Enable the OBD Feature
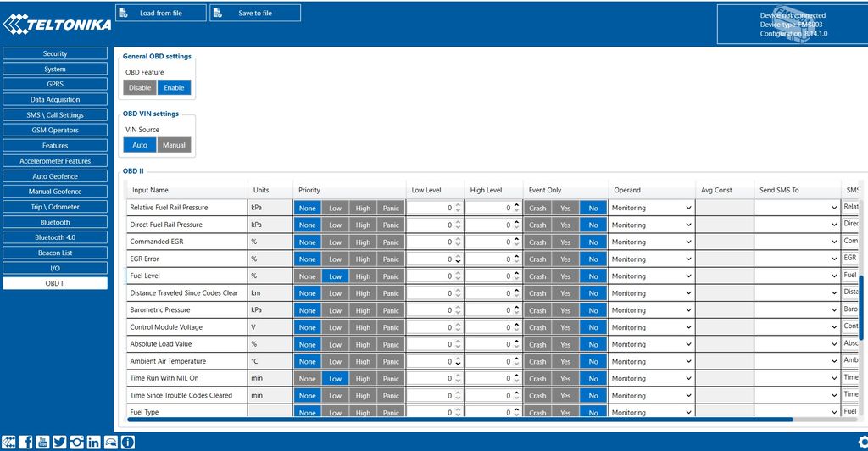Screen dimensions: 868x451 tap(174, 87)
